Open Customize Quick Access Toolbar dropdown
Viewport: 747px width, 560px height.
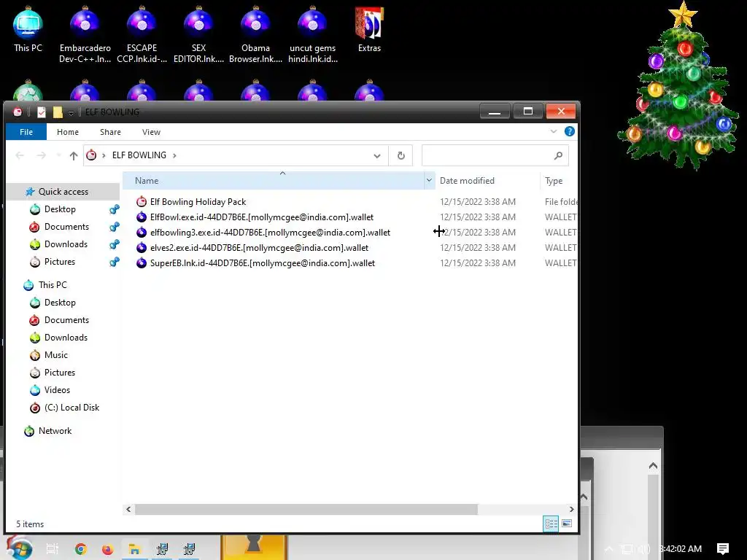pyautogui.click(x=71, y=112)
